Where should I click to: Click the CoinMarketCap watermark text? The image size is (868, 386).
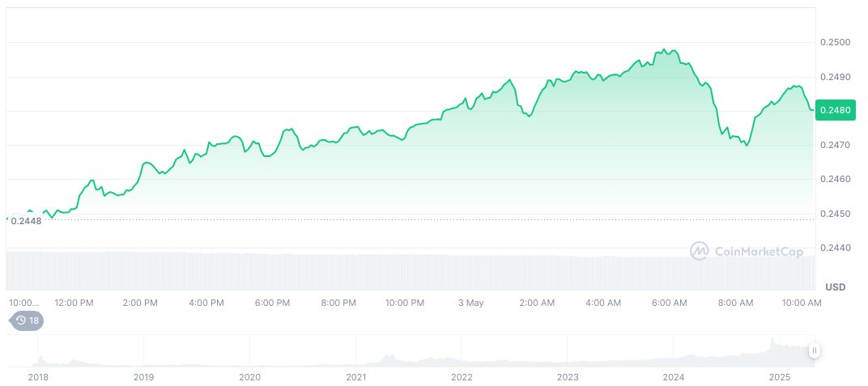759,252
